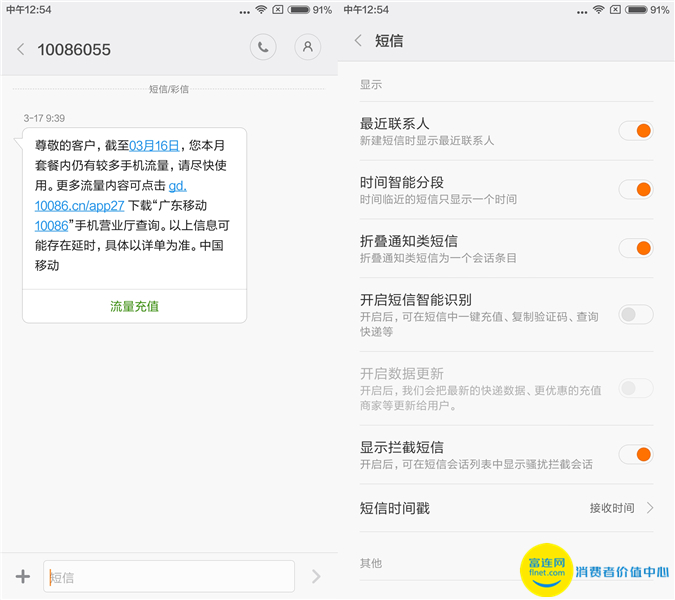Toggle the greyed 开启数据更新 switch
The image size is (675, 600).
click(x=636, y=388)
